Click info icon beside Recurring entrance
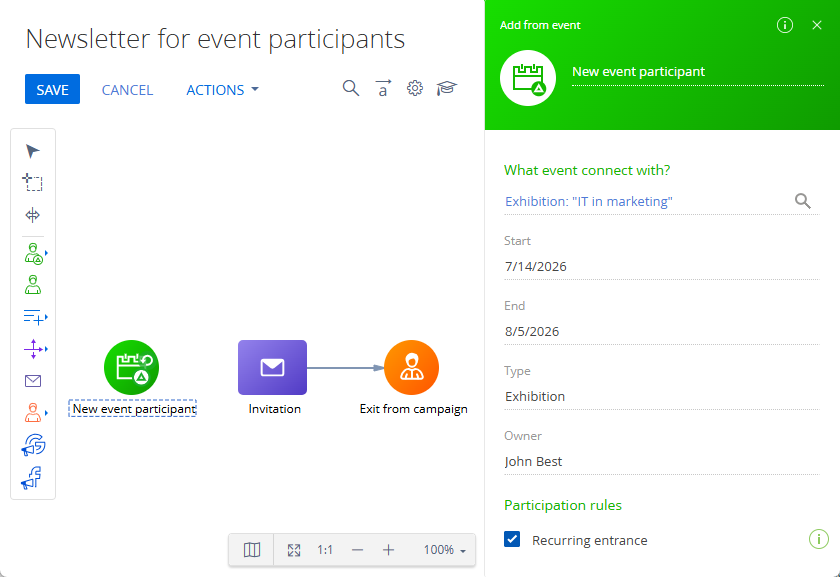The width and height of the screenshot is (840, 577). 819,539
